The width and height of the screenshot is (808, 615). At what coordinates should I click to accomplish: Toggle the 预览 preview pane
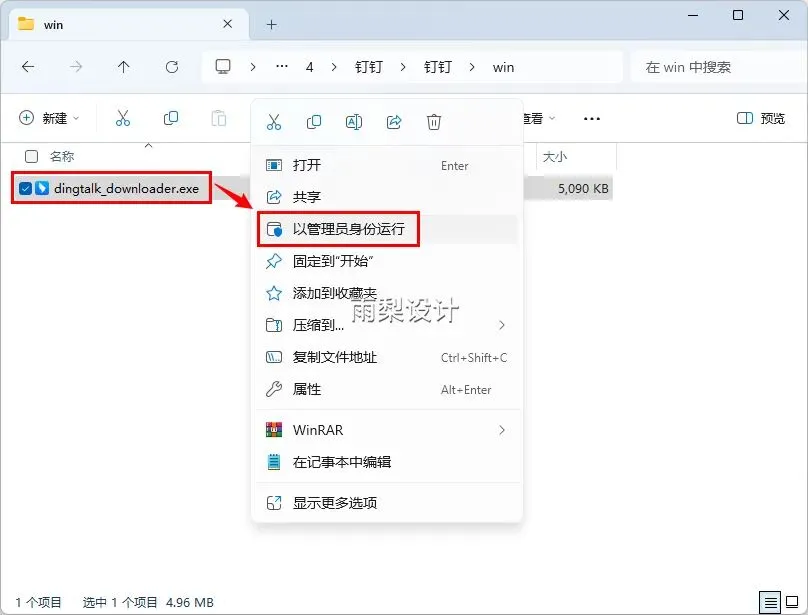click(x=761, y=119)
